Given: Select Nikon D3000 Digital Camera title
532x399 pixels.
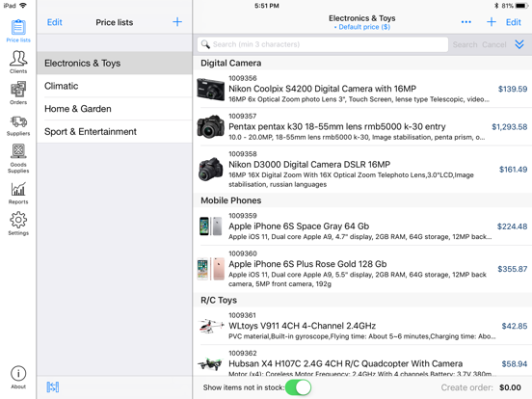Looking at the screenshot, I should (x=309, y=164).
